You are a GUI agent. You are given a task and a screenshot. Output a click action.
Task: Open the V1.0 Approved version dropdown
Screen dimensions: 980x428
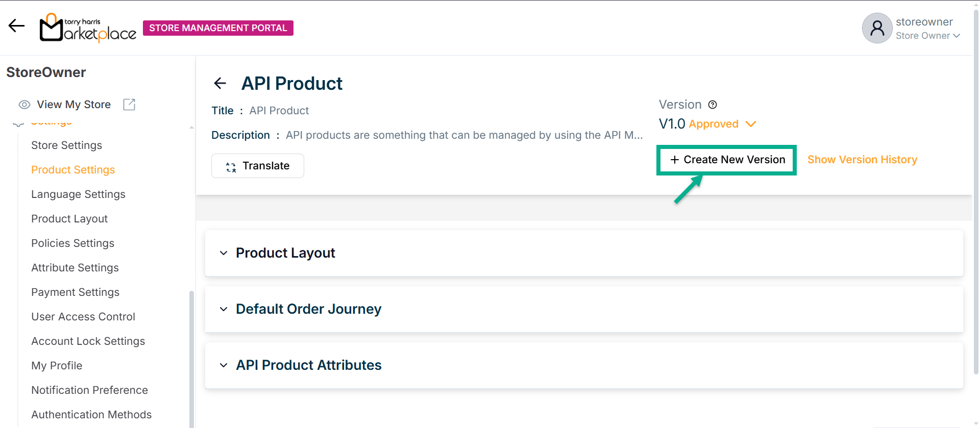[x=750, y=124]
